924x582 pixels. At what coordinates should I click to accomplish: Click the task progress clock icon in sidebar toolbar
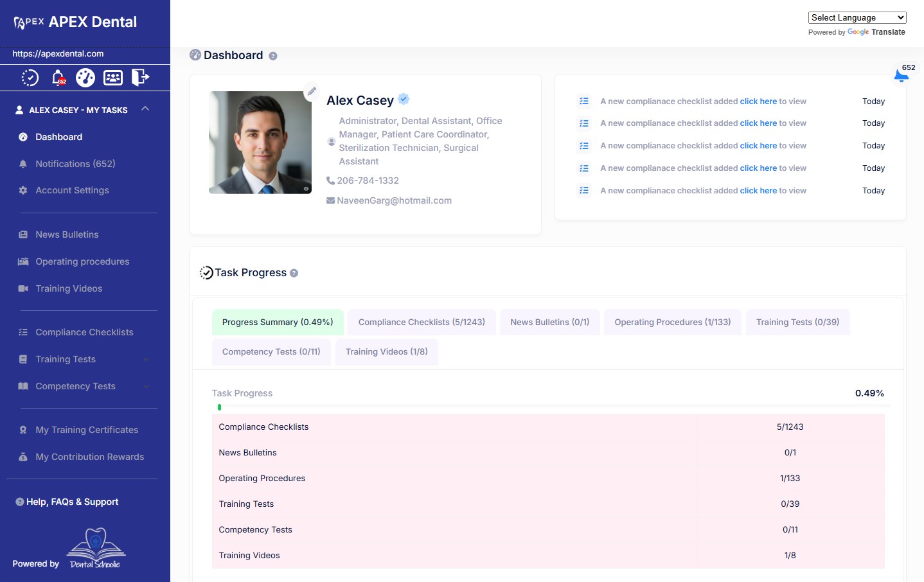pos(30,78)
